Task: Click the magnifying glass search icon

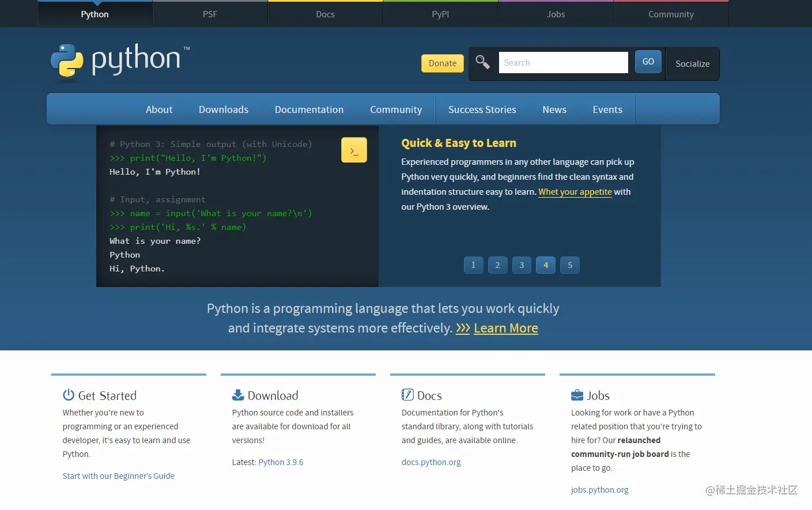Action: [x=482, y=62]
